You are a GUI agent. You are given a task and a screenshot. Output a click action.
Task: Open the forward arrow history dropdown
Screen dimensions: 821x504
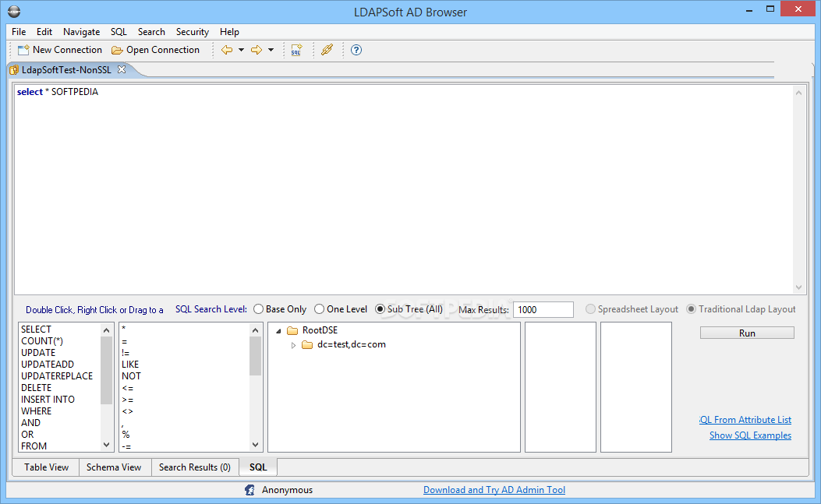tap(271, 50)
